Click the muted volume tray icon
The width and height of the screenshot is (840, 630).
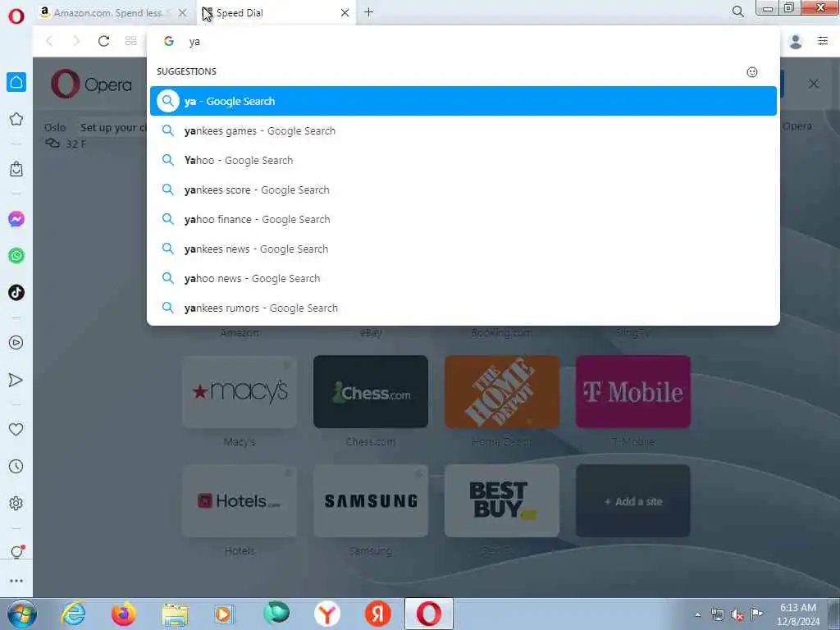point(737,615)
